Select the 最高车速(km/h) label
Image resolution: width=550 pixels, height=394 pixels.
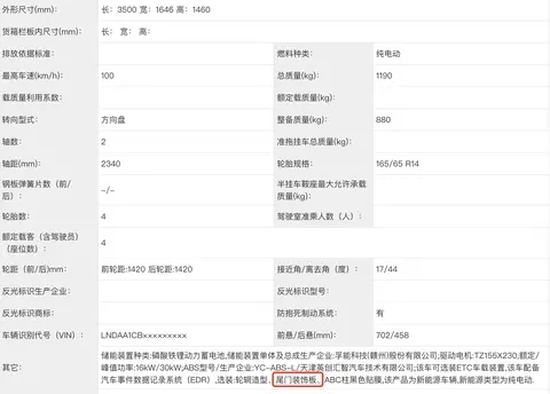pyautogui.click(x=33, y=75)
